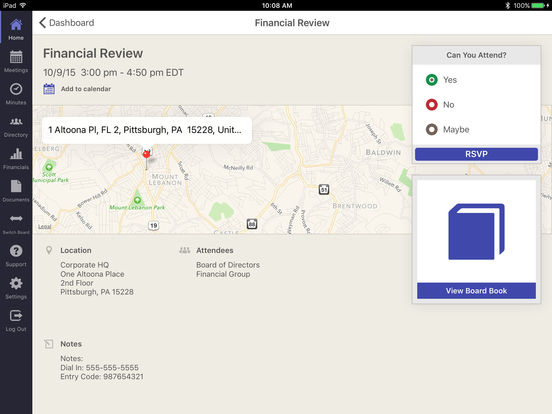Tap the Add to calendar icon
Image resolution: width=552 pixels, height=414 pixels.
49,89
